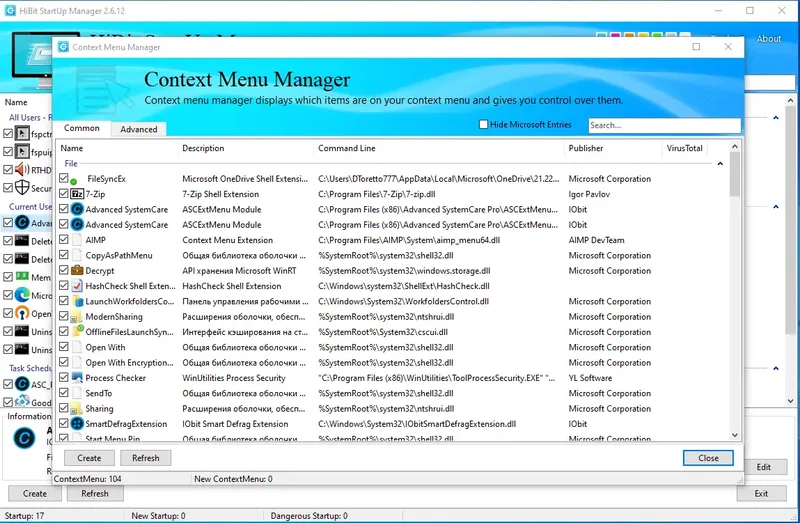This screenshot has width=800, height=523.
Task: Enable Hide Microsoft Entries checkbox
Action: (483, 124)
